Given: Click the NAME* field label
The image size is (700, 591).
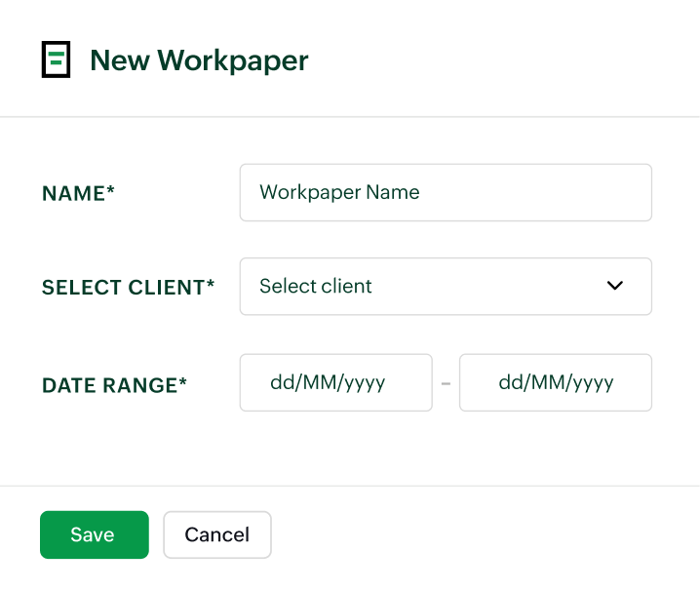Looking at the screenshot, I should [79, 193].
